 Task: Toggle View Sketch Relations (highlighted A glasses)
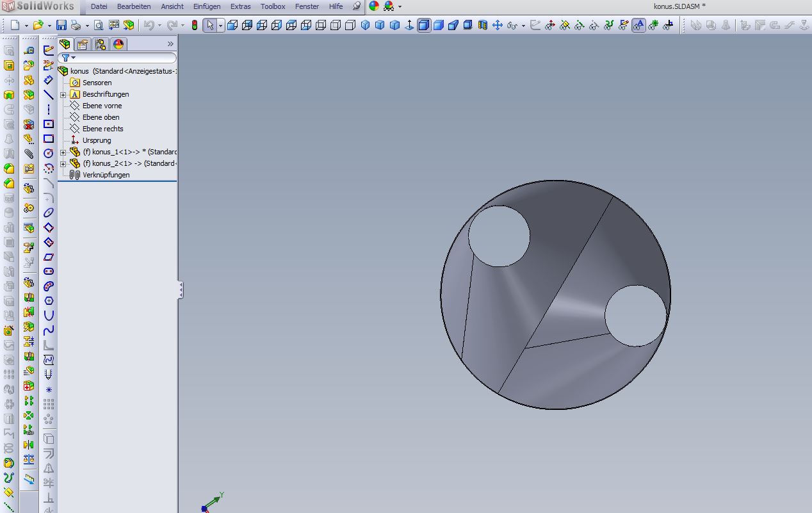(638, 26)
